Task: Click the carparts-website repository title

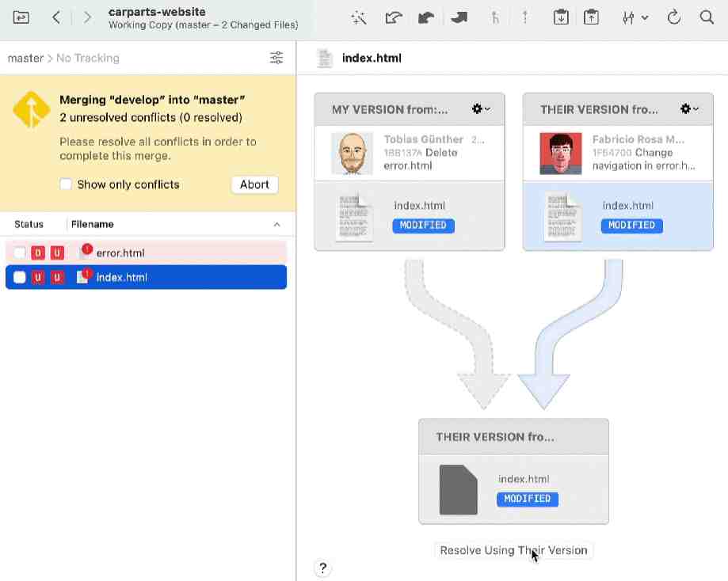Action: (157, 12)
